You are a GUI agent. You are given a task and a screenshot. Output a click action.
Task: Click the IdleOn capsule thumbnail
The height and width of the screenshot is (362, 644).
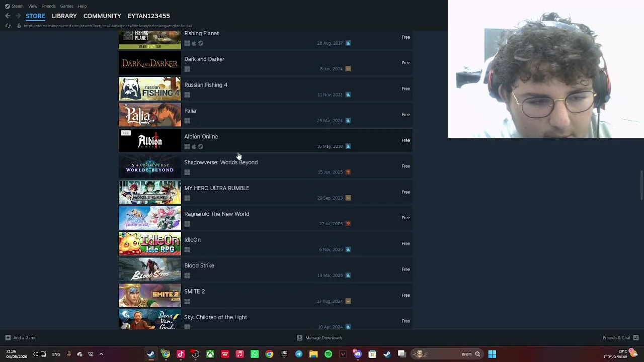point(150,244)
